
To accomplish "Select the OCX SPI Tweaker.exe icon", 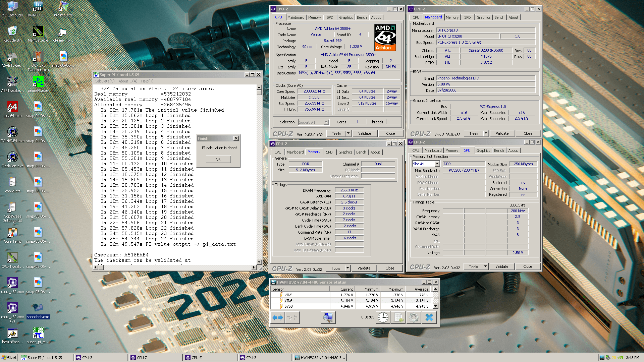I will [x=38, y=62].
